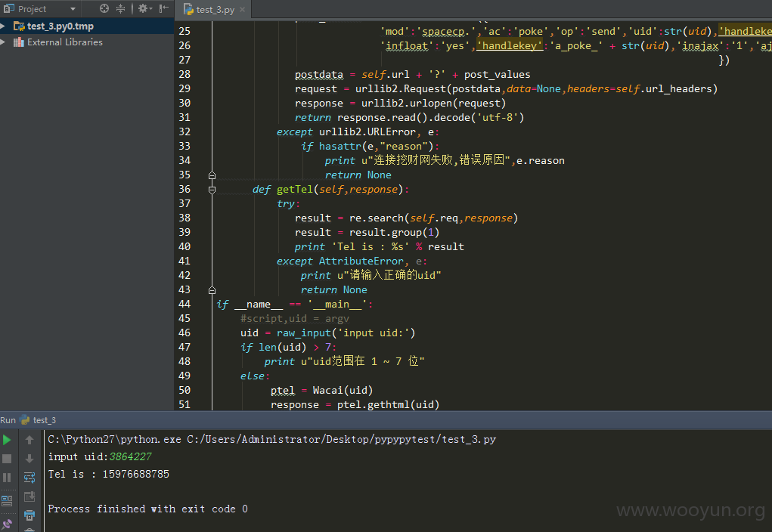The height and width of the screenshot is (532, 772).
Task: Hide the Project tool window
Action: click(x=164, y=8)
